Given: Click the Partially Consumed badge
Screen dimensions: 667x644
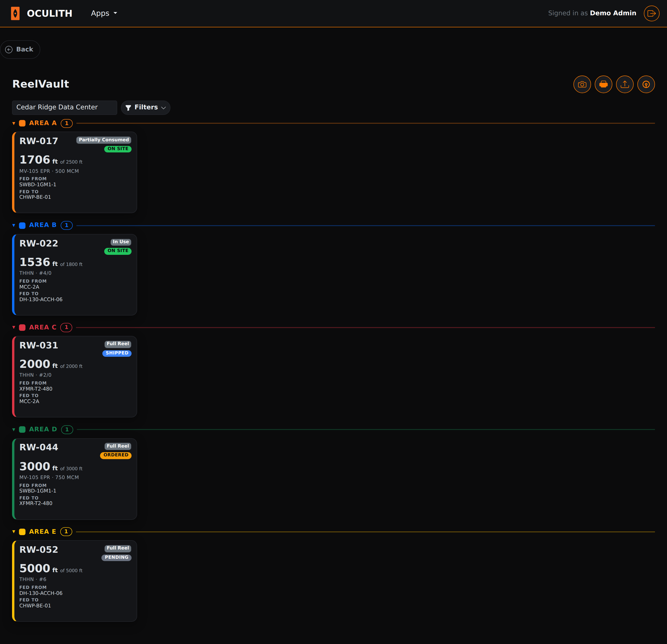Looking at the screenshot, I should click(104, 140).
